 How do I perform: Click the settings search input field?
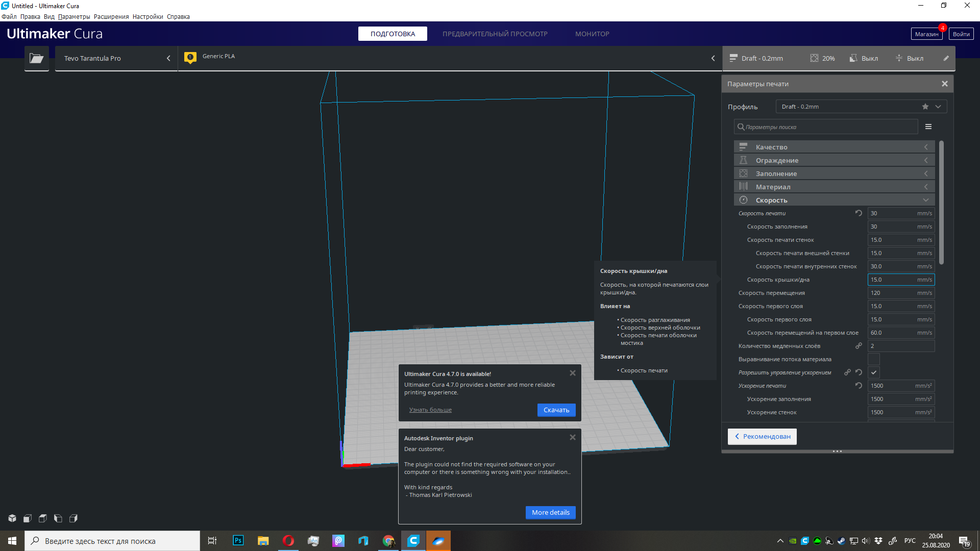tap(827, 127)
